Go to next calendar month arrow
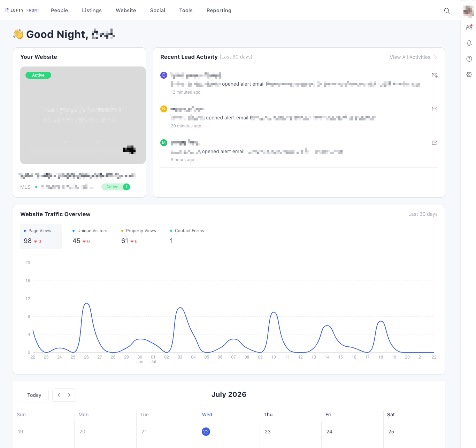 [69, 395]
